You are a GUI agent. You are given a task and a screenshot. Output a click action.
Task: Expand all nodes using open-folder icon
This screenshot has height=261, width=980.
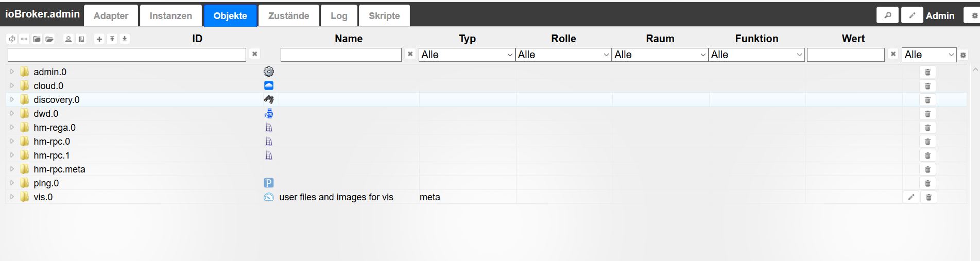[49, 39]
